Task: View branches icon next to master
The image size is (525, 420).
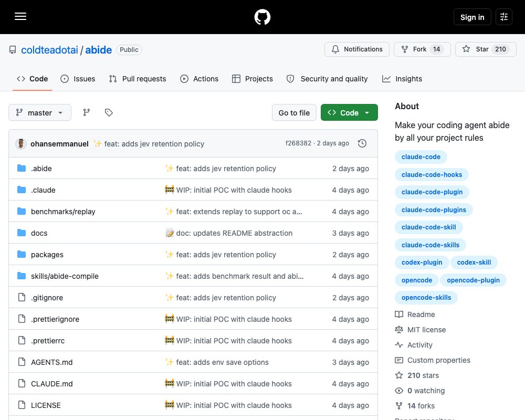Action: tap(87, 112)
